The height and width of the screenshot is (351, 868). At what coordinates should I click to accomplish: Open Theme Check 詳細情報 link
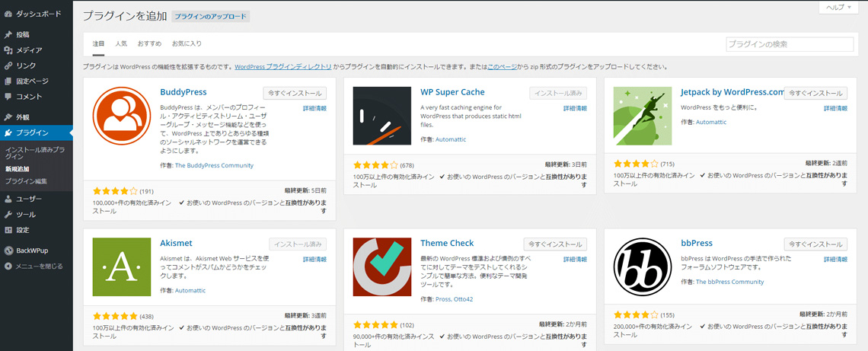pos(575,259)
